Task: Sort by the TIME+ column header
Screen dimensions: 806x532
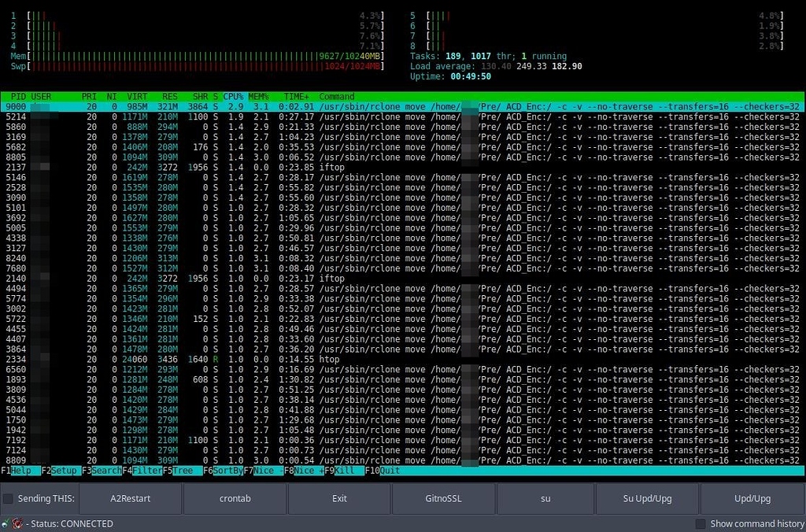Action: 297,97
